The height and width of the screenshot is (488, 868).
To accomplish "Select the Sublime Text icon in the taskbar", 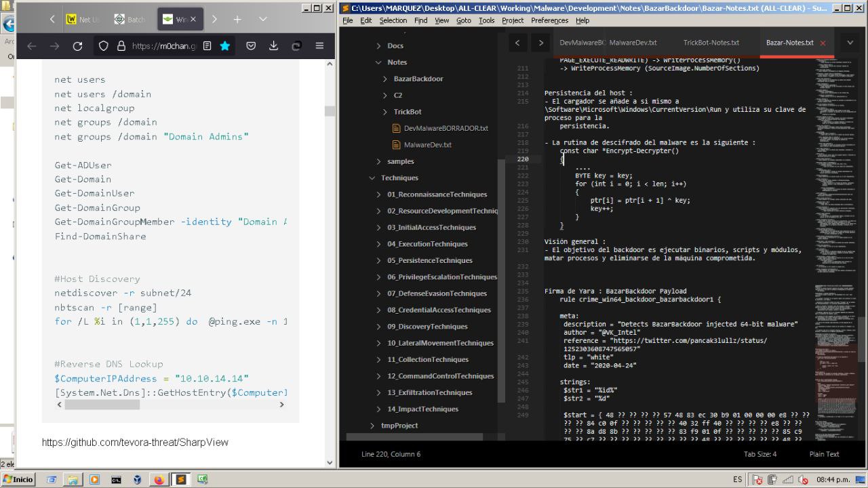I will [182, 478].
